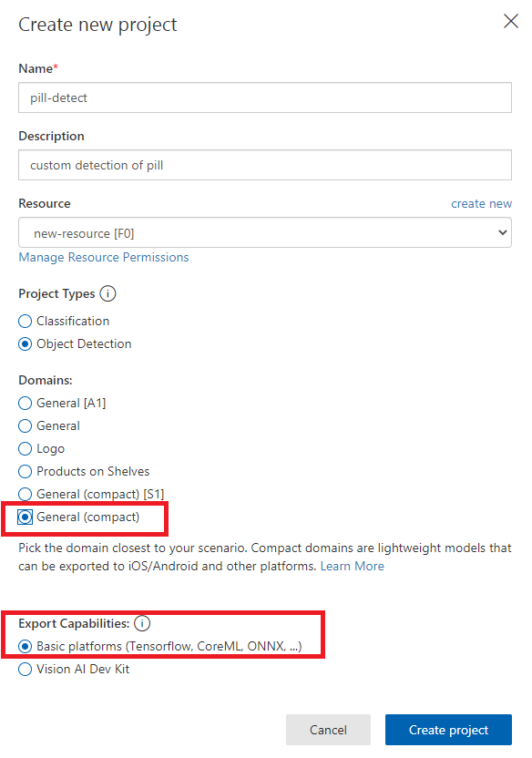Select the Object Detection project type

26,343
